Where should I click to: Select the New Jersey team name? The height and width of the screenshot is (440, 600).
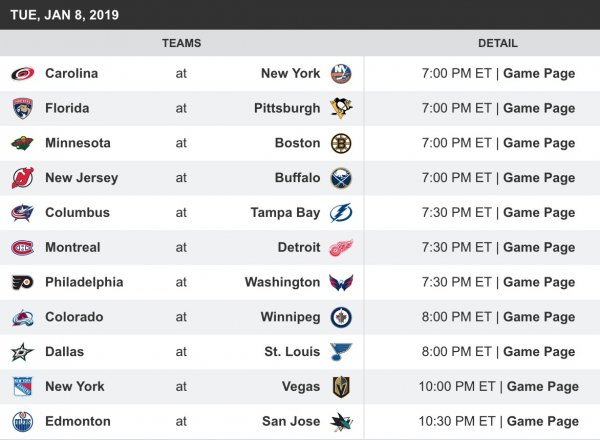coord(81,178)
